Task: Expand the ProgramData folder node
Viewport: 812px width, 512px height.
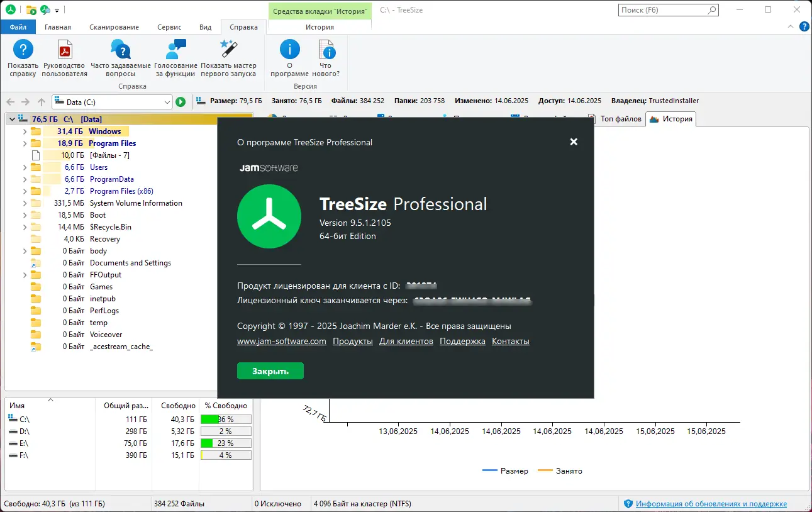Action: pyautogui.click(x=25, y=179)
